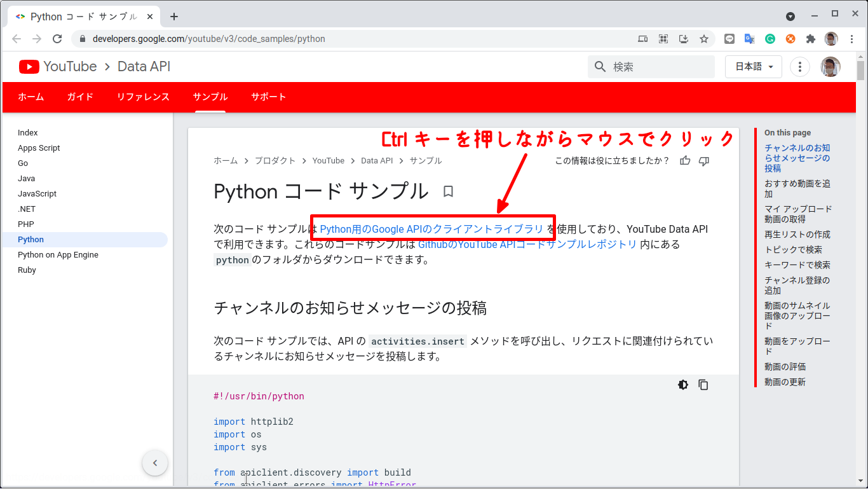Screen dimensions: 868x489
Task: Toggle the bookmark icon beside the page title
Action: coord(448,191)
